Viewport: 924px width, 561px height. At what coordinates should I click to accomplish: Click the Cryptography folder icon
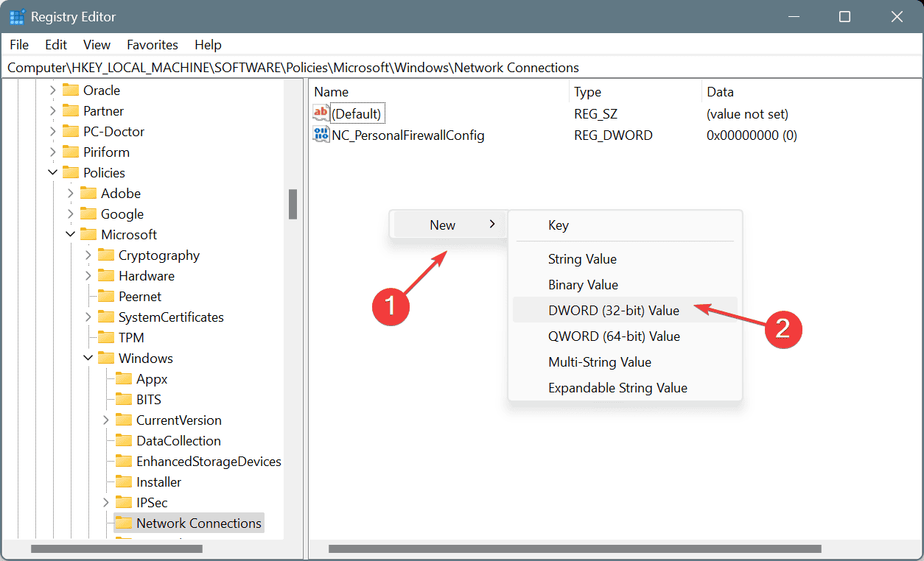(x=106, y=255)
